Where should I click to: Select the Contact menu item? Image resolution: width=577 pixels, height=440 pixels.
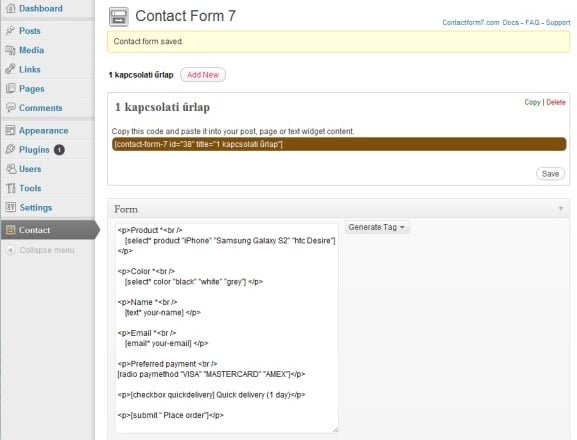pos(34,230)
